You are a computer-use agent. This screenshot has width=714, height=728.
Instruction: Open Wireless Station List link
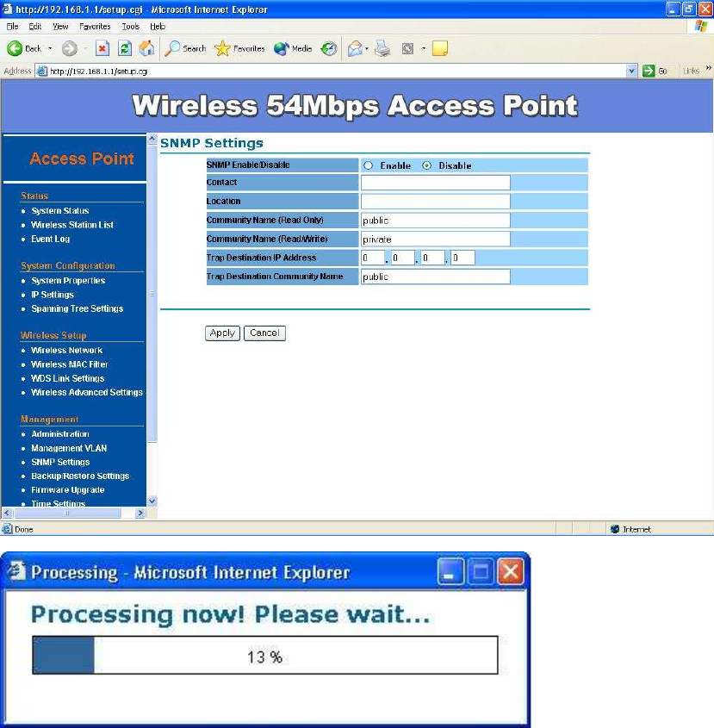click(x=72, y=225)
